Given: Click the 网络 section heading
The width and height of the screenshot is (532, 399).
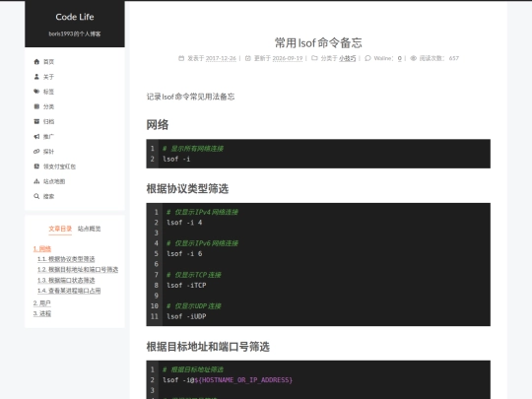Looking at the screenshot, I should (x=158, y=124).
